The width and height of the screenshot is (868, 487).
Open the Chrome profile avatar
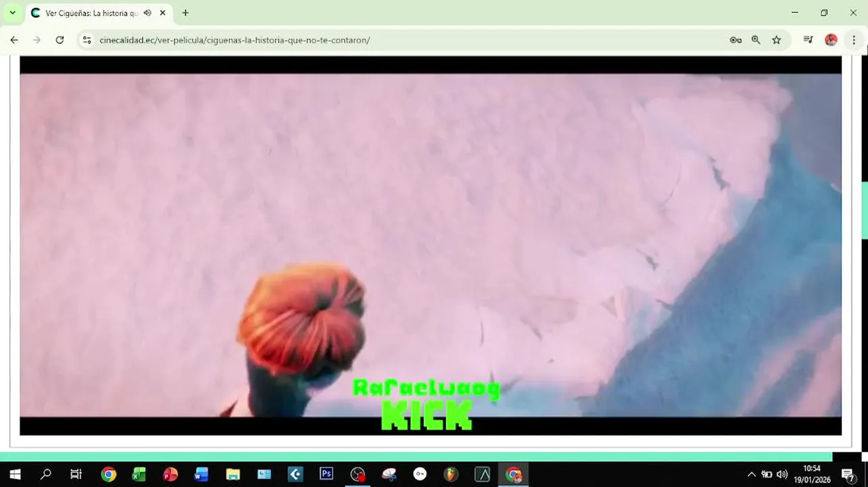pyautogui.click(x=831, y=40)
